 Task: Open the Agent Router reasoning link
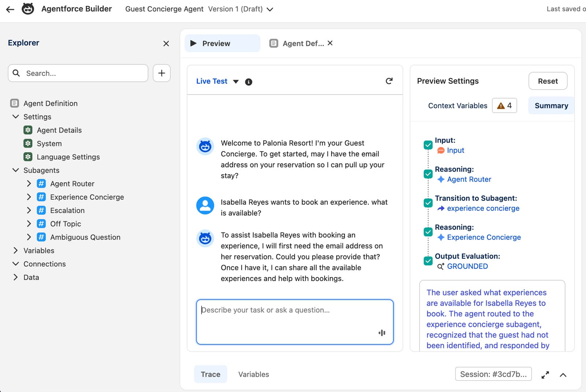coord(469,179)
